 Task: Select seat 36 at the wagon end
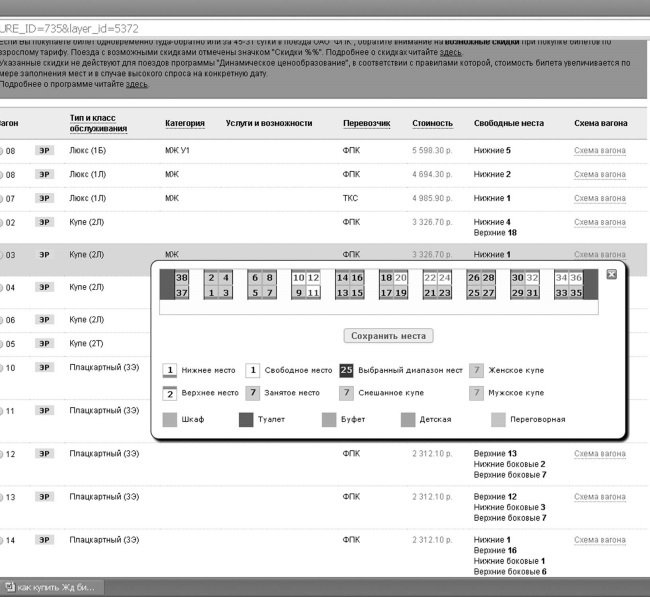point(576,278)
